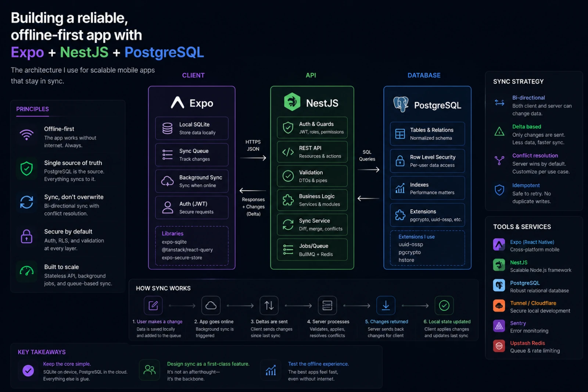Click the Business Logic puzzle icon
This screenshot has height=392, width=588.
tap(288, 200)
